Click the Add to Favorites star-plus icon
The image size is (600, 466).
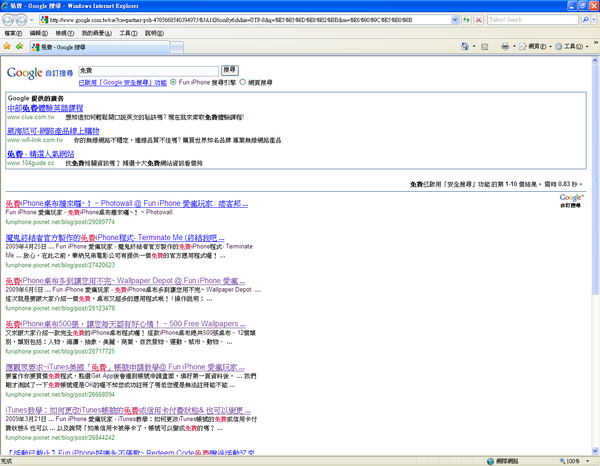20,46
